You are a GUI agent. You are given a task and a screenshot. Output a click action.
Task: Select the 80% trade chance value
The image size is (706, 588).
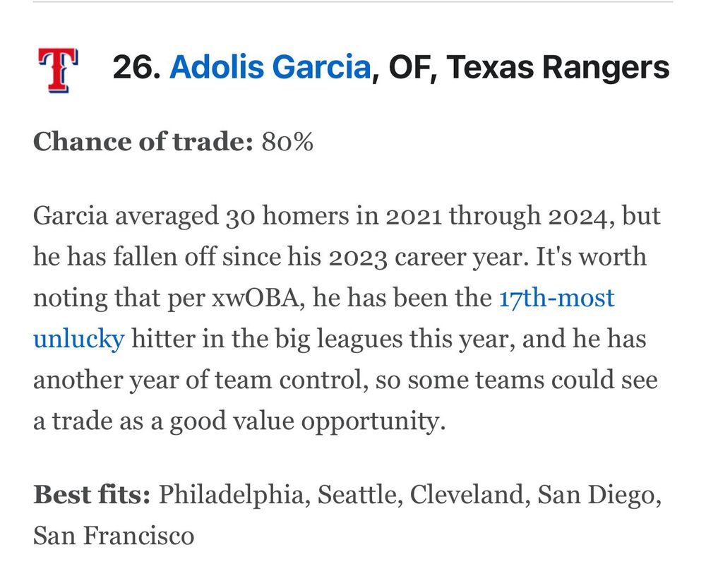(287, 142)
